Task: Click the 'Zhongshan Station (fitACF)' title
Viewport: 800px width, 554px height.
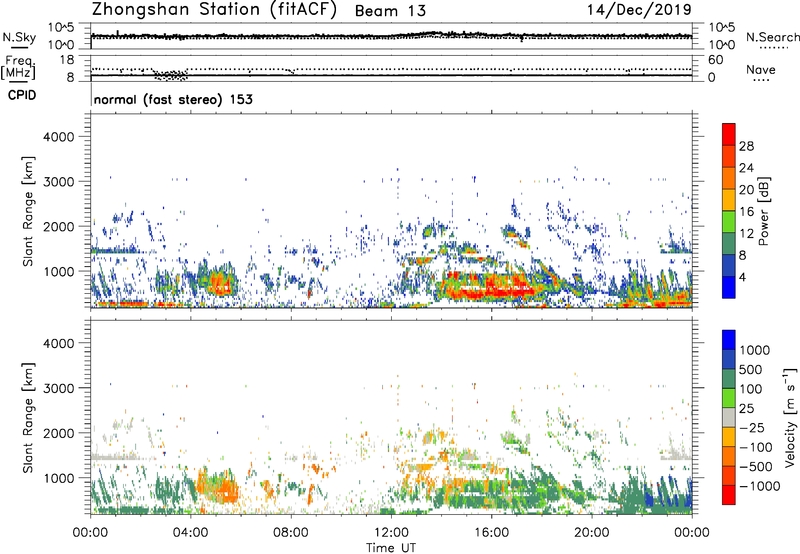Action: (x=214, y=10)
